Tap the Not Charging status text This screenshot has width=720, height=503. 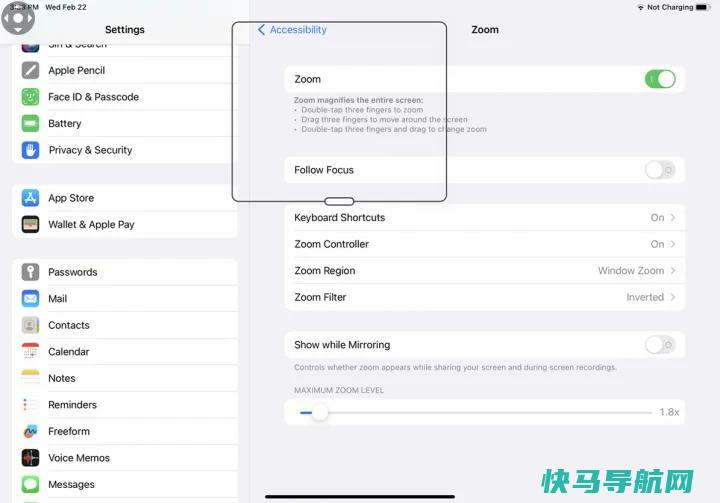(670, 7)
